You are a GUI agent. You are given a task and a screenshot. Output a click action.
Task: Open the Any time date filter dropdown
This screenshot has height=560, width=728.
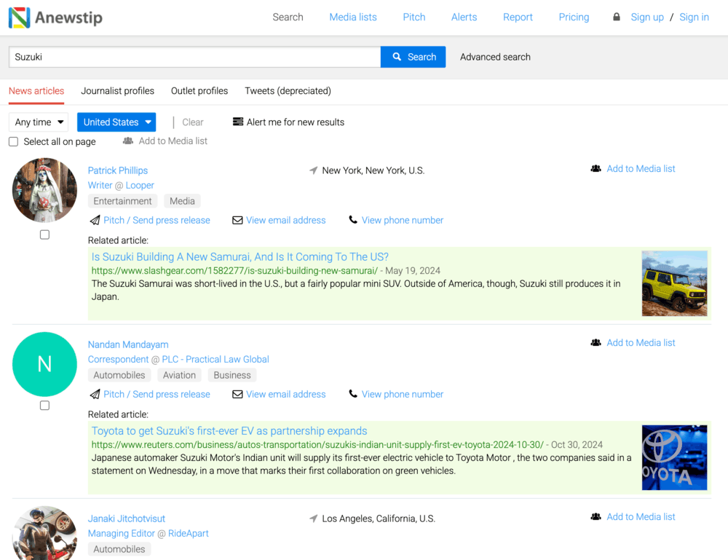click(39, 122)
